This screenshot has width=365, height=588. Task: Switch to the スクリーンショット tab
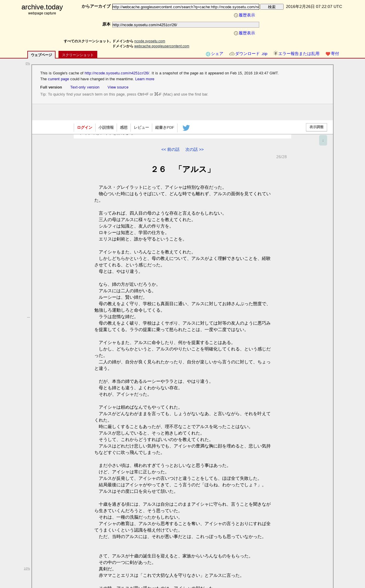coord(78,55)
